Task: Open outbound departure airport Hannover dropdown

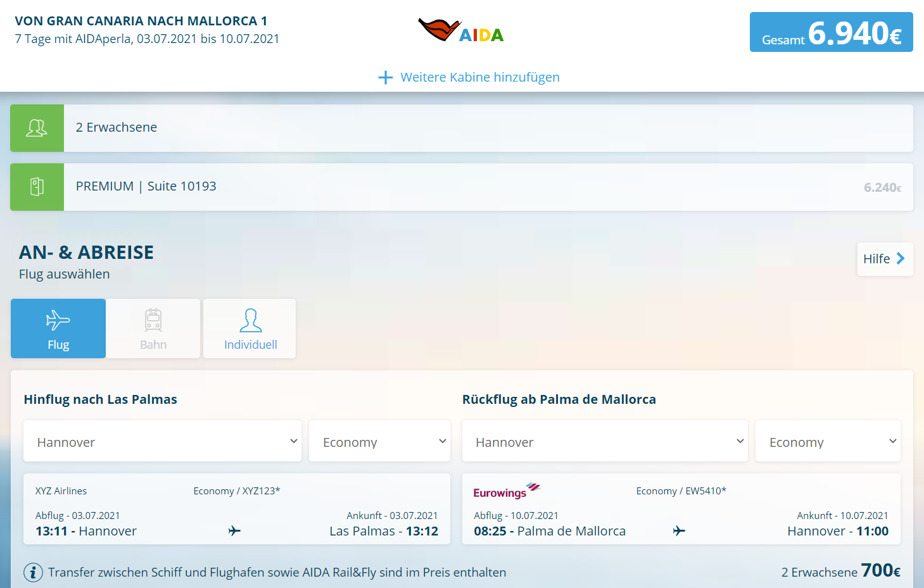Action: pyautogui.click(x=162, y=441)
